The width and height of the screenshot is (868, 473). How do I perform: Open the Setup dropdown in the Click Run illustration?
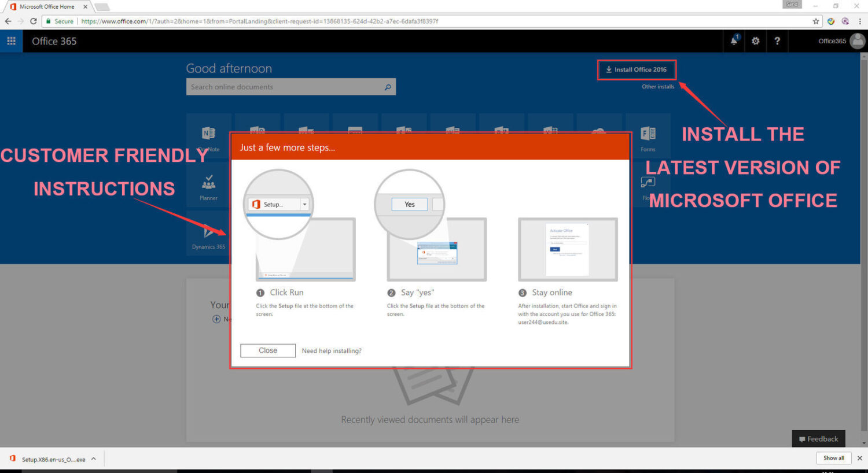click(x=304, y=204)
